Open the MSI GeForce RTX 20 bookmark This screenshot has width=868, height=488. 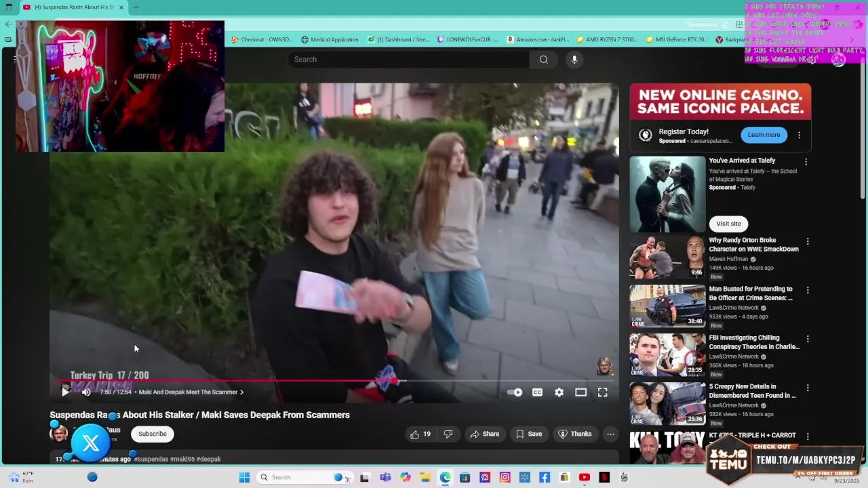[x=677, y=39]
